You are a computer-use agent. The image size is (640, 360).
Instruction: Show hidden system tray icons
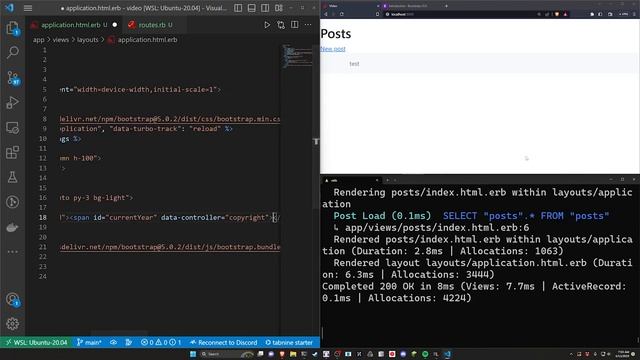[571, 354]
